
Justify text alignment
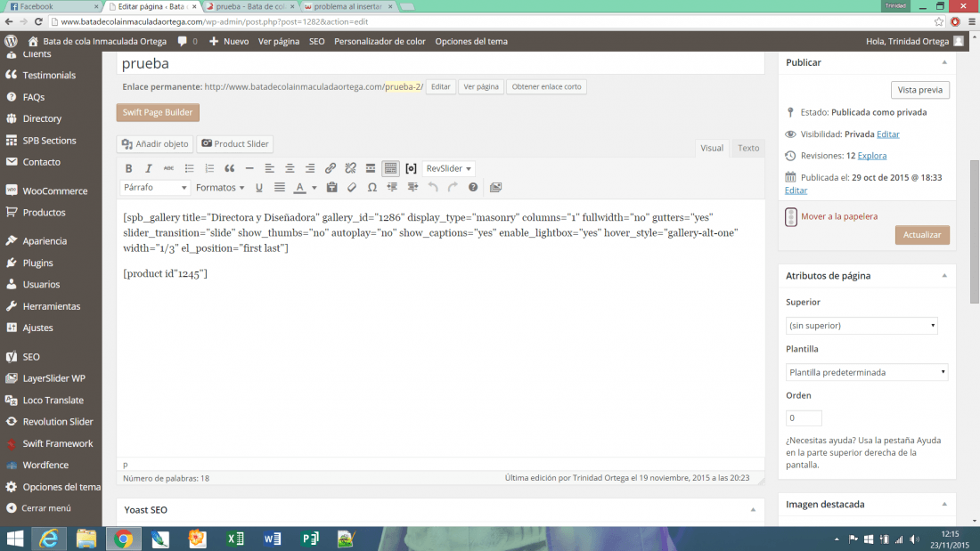click(x=280, y=188)
